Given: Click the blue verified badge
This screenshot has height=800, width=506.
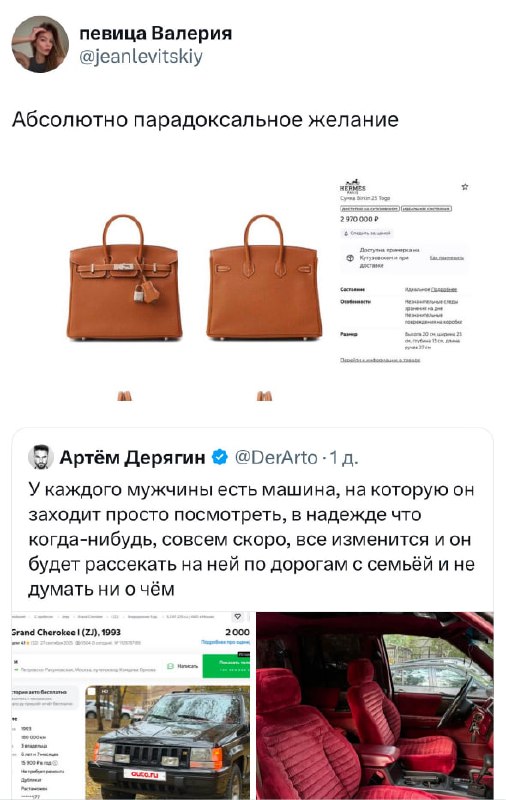Looking at the screenshot, I should [219, 457].
